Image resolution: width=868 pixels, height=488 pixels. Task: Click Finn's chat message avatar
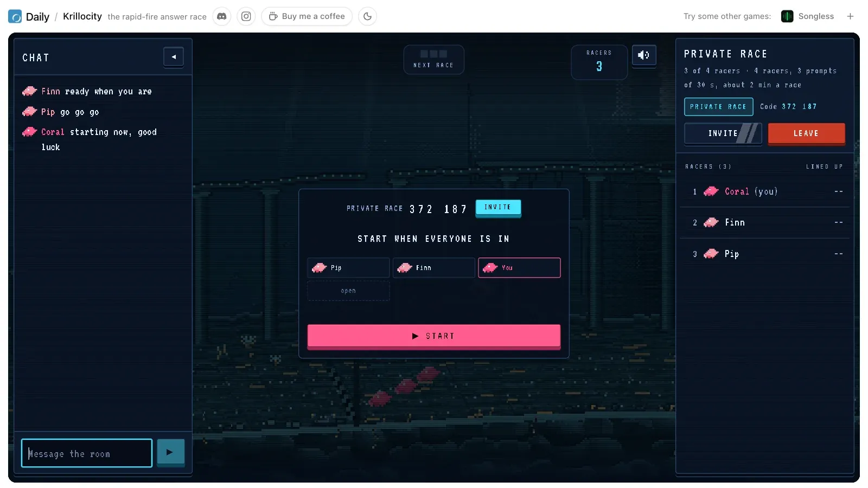point(29,91)
